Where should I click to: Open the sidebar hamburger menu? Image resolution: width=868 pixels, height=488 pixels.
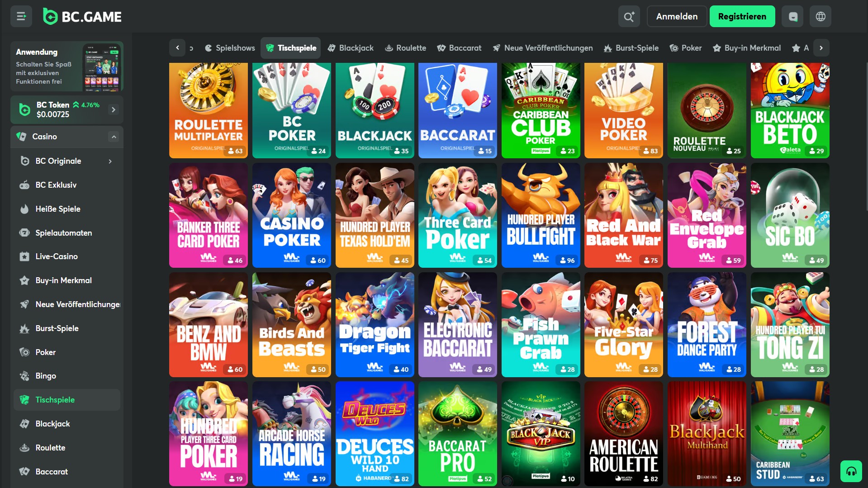click(21, 16)
